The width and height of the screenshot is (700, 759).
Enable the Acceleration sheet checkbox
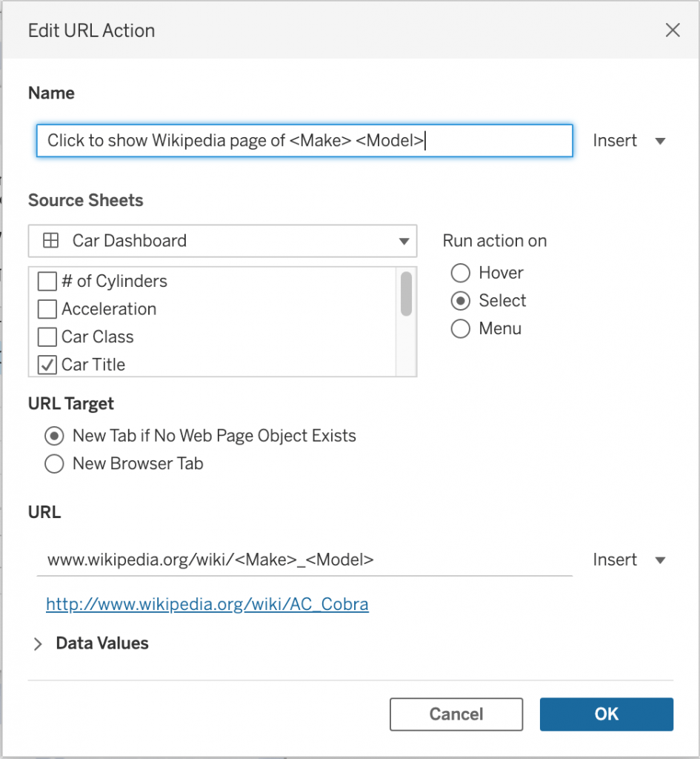tap(47, 309)
